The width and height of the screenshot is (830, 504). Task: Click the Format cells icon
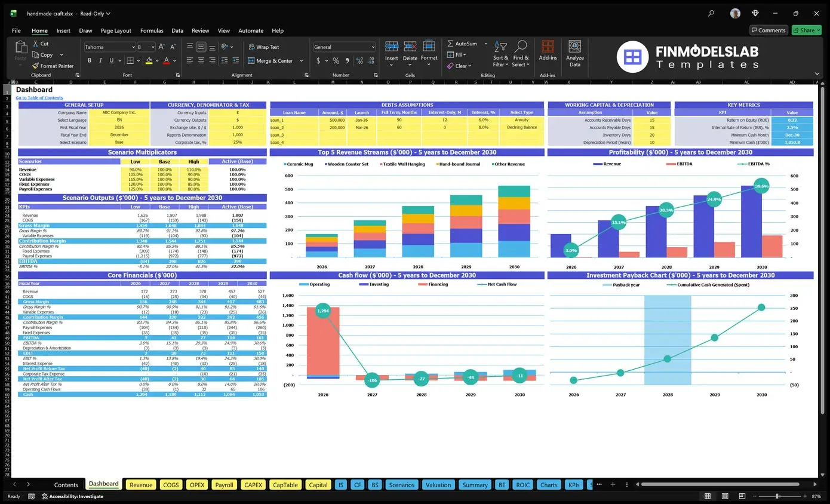[429, 47]
